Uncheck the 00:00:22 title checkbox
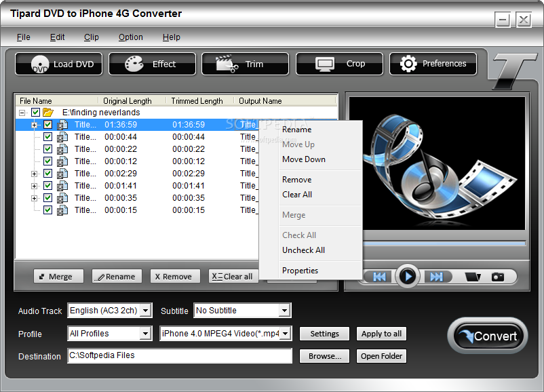This screenshot has height=392, width=544. click(48, 149)
